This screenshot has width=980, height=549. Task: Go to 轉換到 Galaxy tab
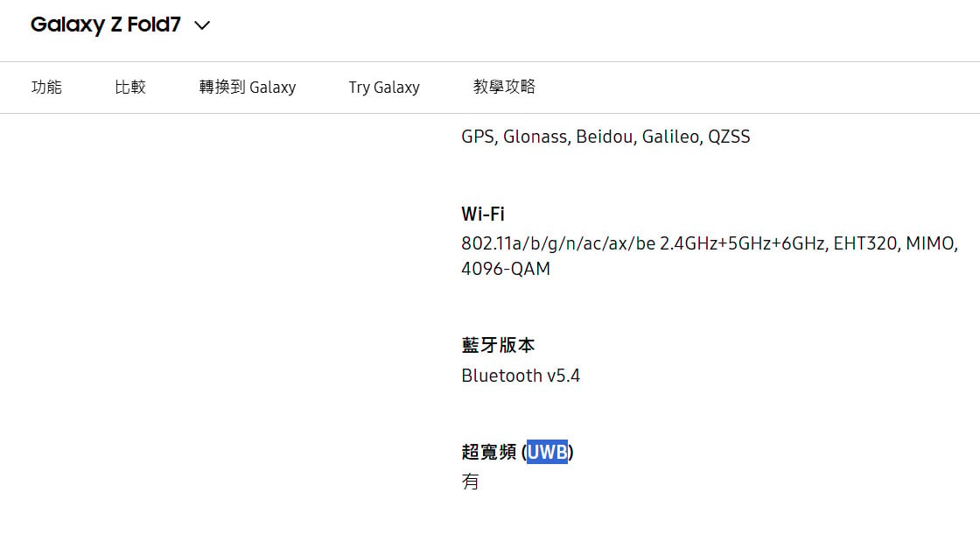pyautogui.click(x=248, y=87)
